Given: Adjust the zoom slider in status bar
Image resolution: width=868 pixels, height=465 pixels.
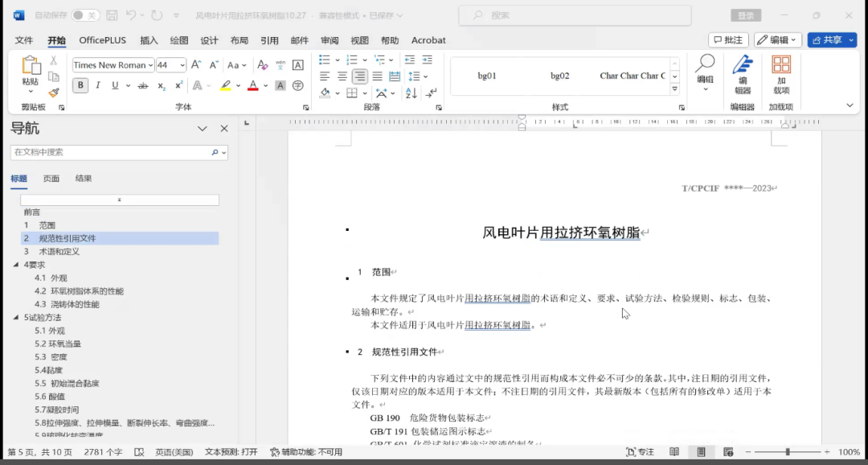Looking at the screenshot, I should 787,452.
